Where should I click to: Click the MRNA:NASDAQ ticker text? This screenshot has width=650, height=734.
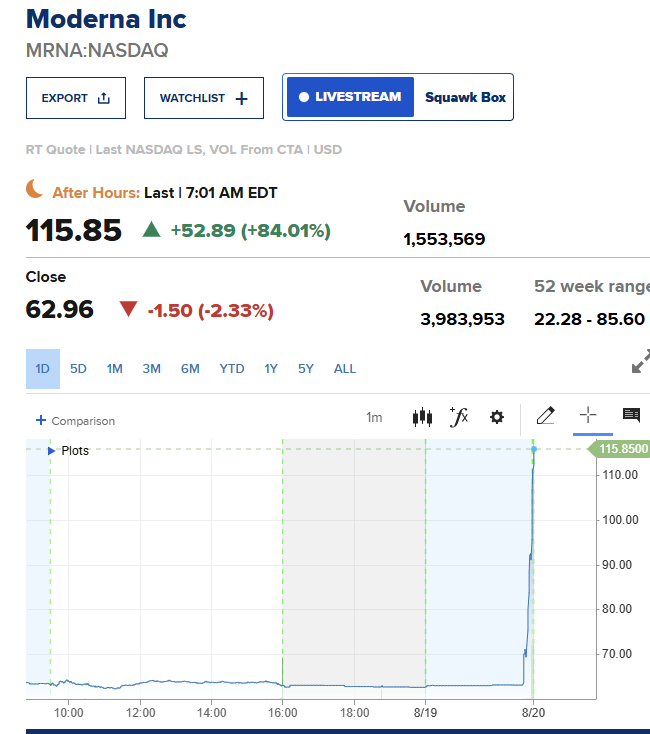[97, 51]
